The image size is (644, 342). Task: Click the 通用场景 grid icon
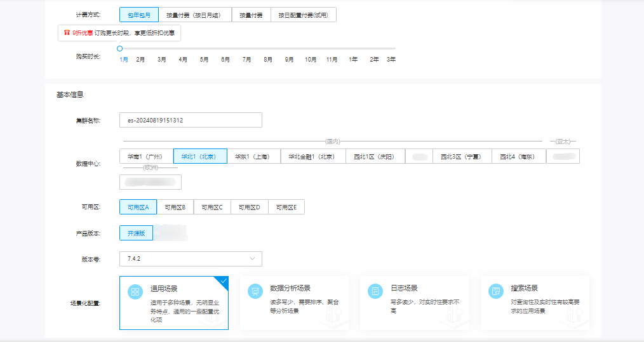(135, 291)
